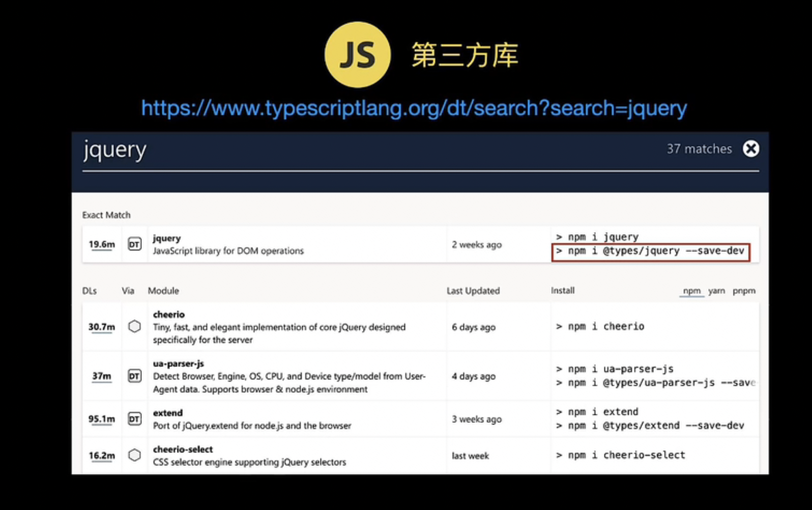Open the jquery module link
Screen dimensions: 812x510
[x=167, y=238]
